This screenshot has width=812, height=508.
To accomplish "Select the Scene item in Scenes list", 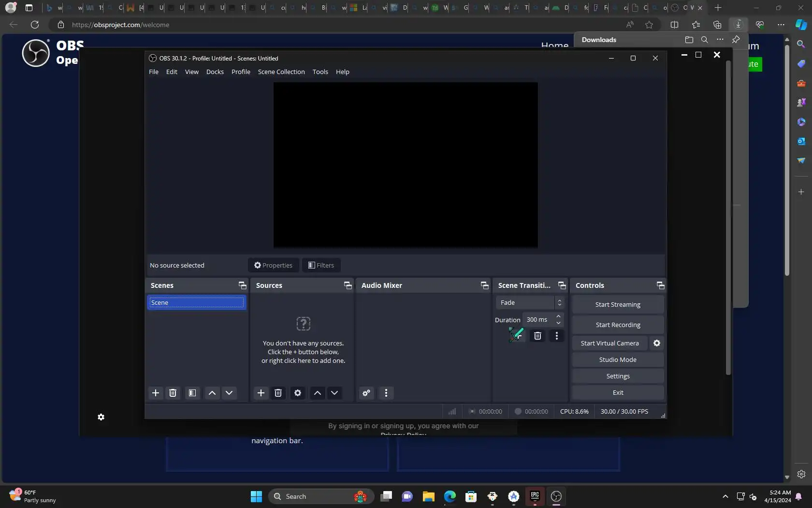I will coord(196,302).
